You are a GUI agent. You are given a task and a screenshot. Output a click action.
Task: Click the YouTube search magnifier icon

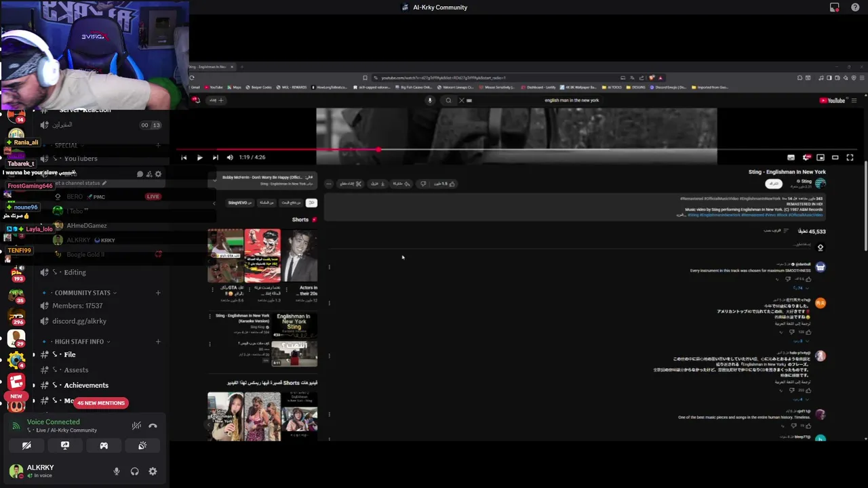448,100
